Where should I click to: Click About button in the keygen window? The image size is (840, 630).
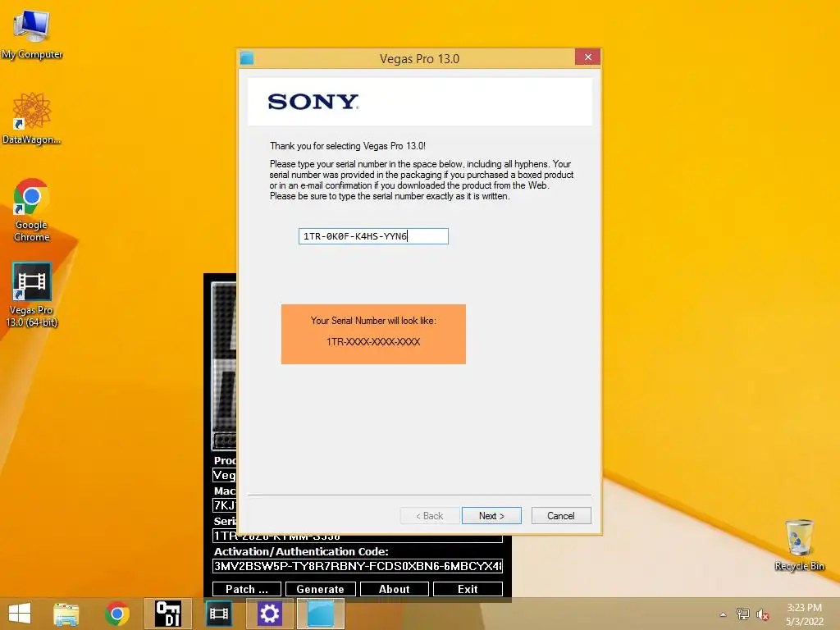[395, 589]
